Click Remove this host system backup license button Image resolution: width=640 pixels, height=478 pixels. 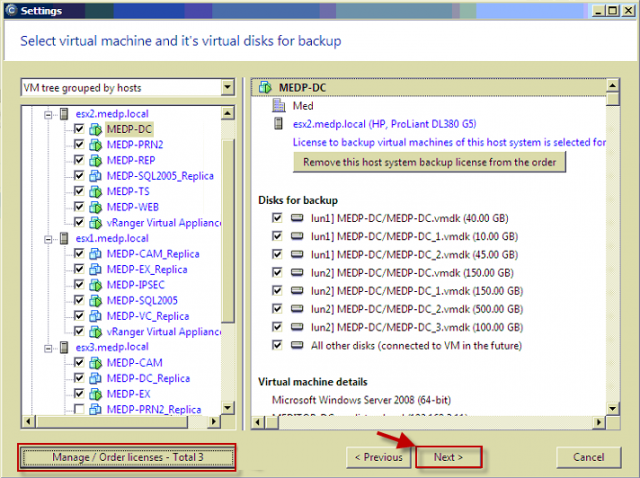point(429,162)
